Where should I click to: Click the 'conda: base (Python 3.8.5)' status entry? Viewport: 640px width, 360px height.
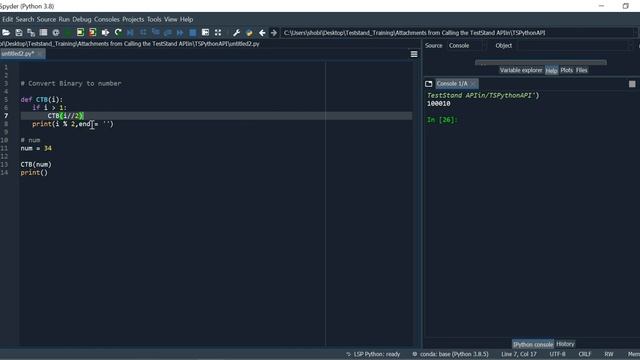tap(450, 354)
